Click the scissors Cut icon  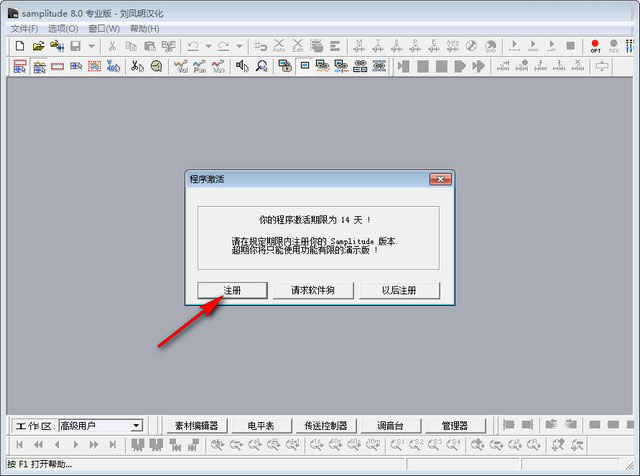click(x=112, y=46)
